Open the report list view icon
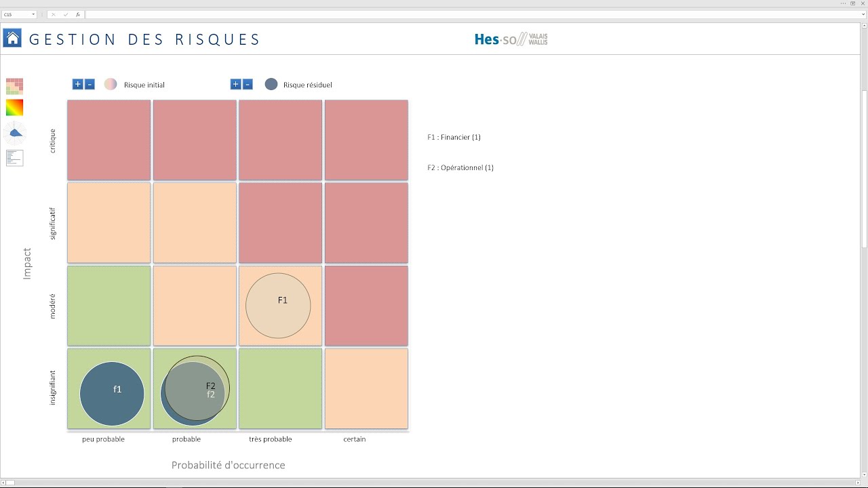The image size is (868, 488). (14, 158)
